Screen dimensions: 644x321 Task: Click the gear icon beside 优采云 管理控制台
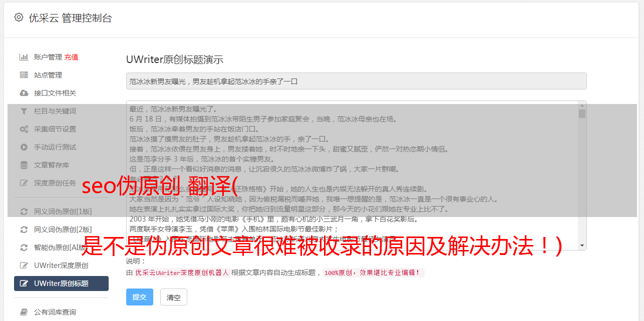[x=19, y=17]
